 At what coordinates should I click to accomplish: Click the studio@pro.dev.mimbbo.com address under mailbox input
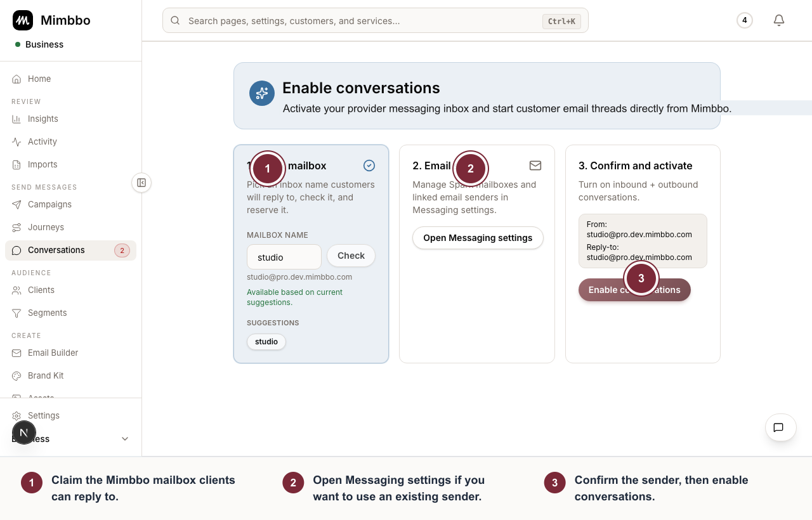pyautogui.click(x=299, y=277)
